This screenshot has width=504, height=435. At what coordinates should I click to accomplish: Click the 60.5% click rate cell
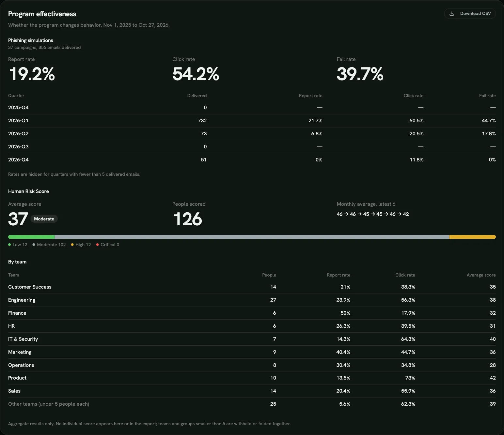416,121
